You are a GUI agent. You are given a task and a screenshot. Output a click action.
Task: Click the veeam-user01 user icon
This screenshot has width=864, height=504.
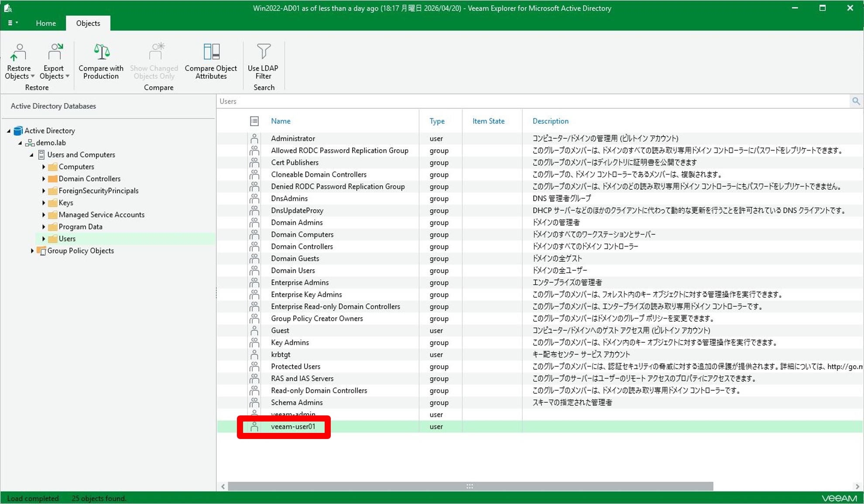(x=254, y=427)
